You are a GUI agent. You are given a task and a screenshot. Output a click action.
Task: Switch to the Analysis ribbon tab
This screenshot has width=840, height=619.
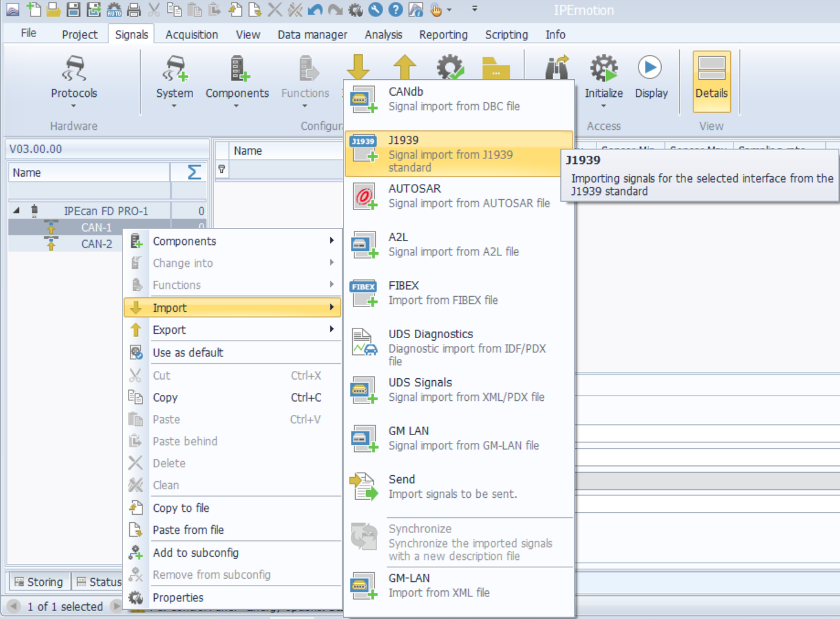383,35
